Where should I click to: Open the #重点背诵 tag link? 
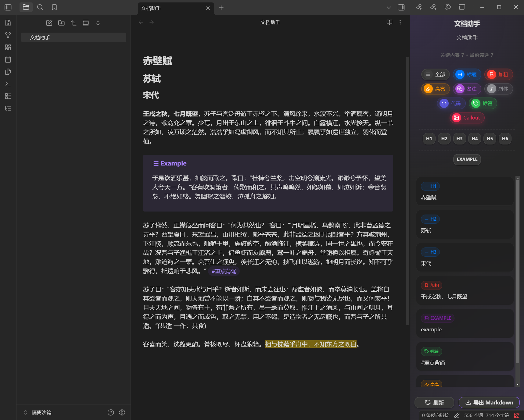point(224,271)
